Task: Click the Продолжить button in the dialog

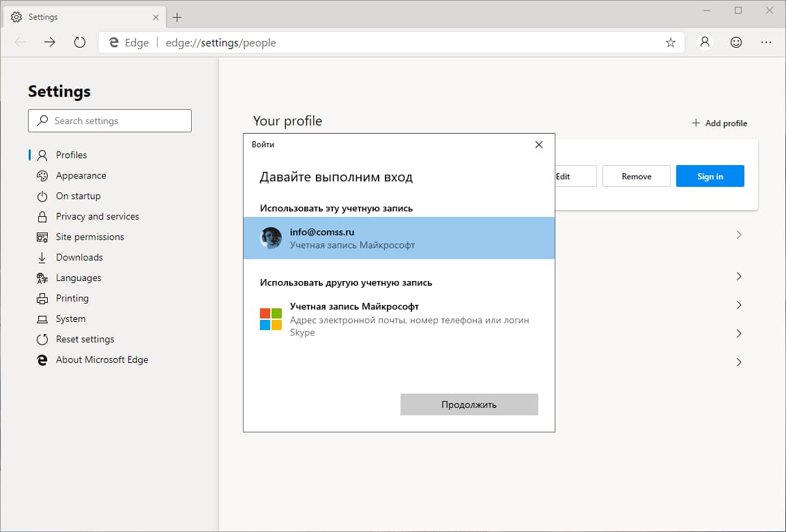Action: click(x=469, y=404)
